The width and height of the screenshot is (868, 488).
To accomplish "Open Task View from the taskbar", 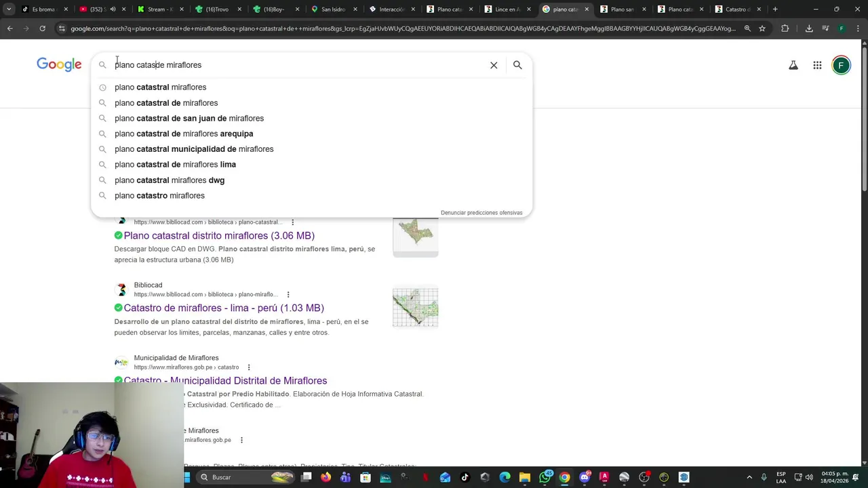I will point(306,477).
